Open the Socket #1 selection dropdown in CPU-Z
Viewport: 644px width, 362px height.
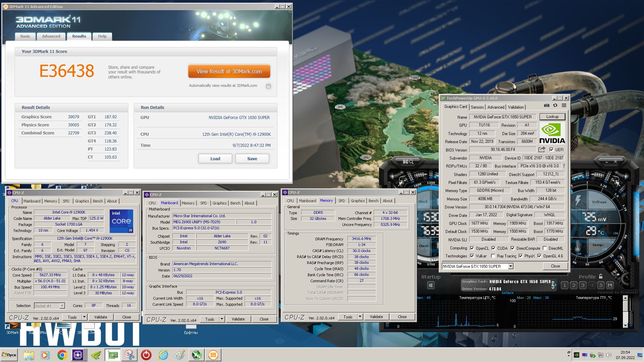(x=62, y=306)
